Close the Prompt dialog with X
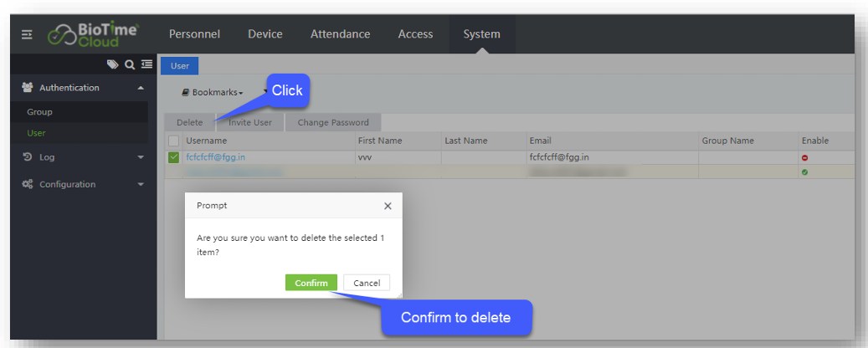868x348 pixels. pos(388,206)
